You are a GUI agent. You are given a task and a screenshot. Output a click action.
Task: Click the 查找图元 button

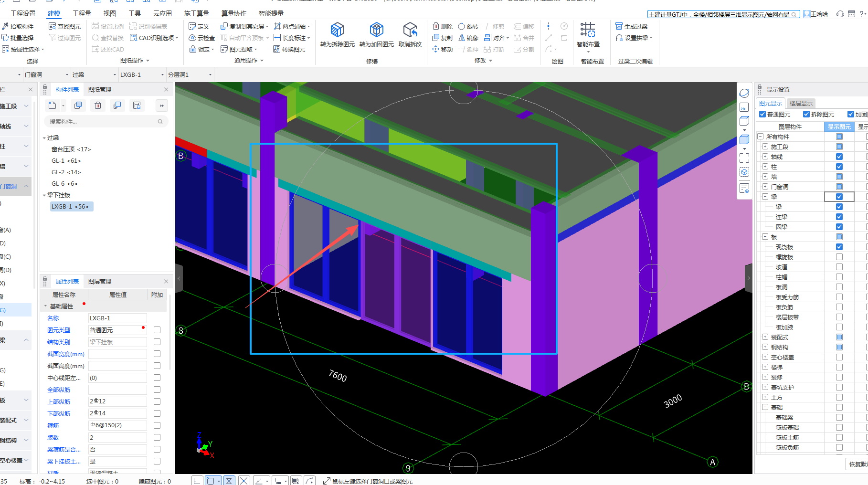[65, 26]
